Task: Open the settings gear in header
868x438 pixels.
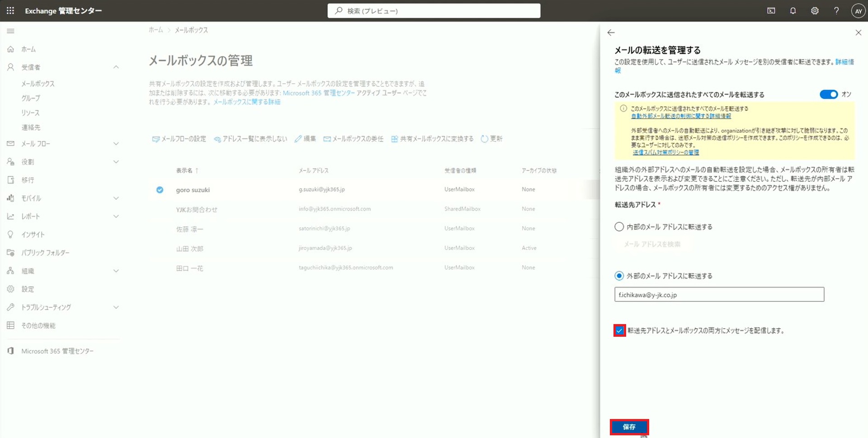Action: (814, 11)
